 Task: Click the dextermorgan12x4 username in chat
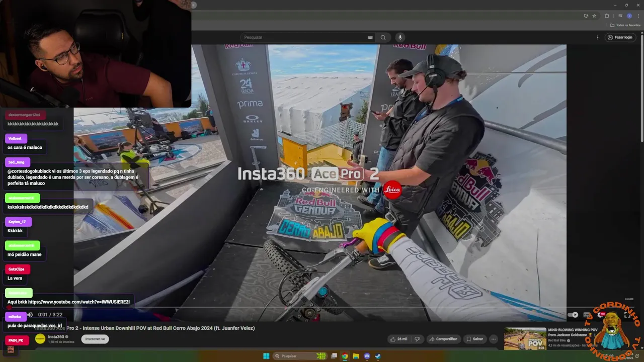(25, 115)
